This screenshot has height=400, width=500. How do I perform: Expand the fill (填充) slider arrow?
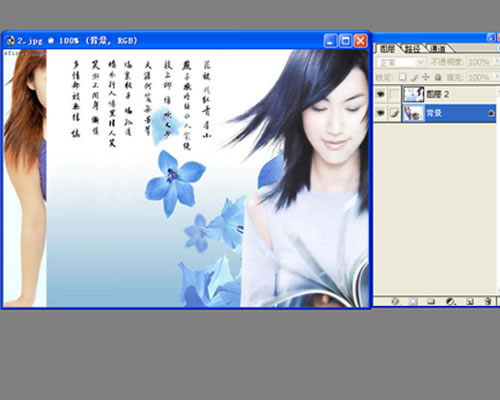coord(495,77)
